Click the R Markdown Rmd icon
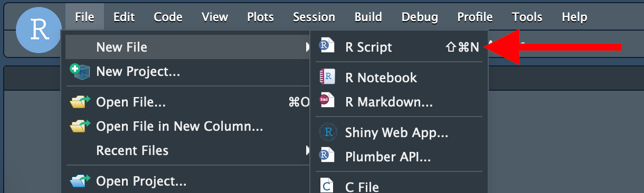 [327, 101]
